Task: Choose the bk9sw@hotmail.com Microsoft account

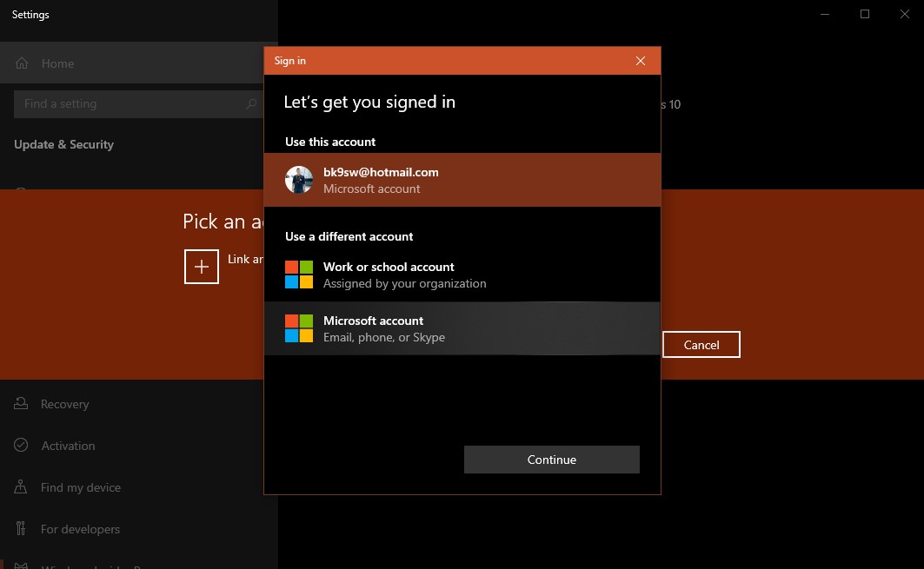Action: click(462, 180)
